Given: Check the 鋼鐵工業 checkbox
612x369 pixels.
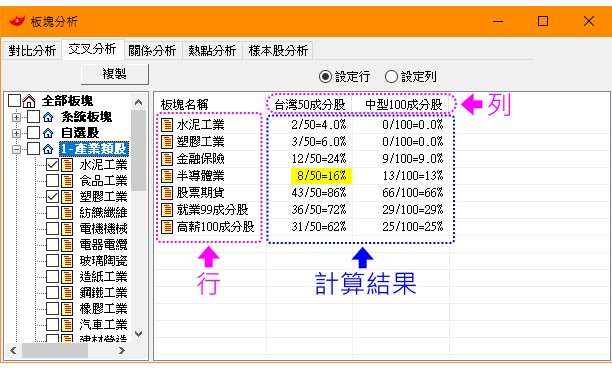Looking at the screenshot, I should 52,293.
